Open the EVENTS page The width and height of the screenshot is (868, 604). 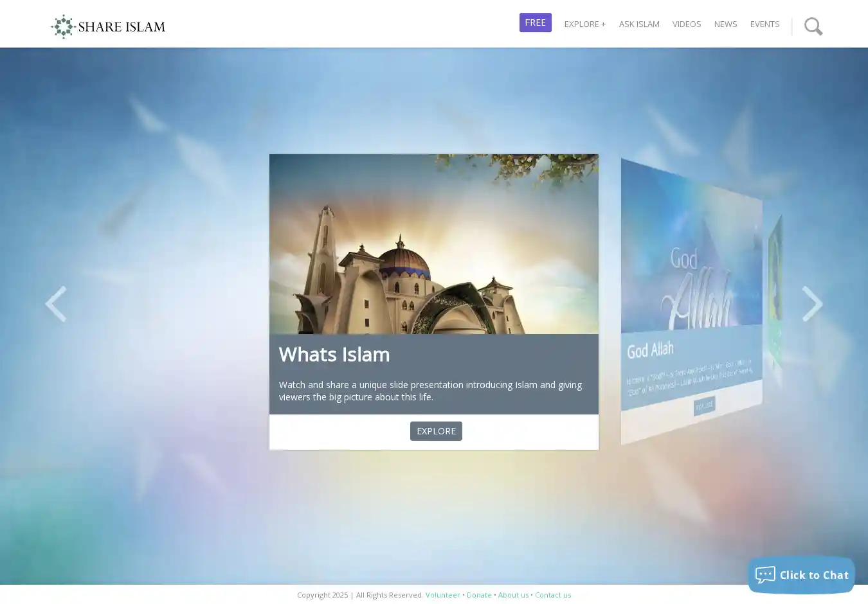pyautogui.click(x=764, y=24)
